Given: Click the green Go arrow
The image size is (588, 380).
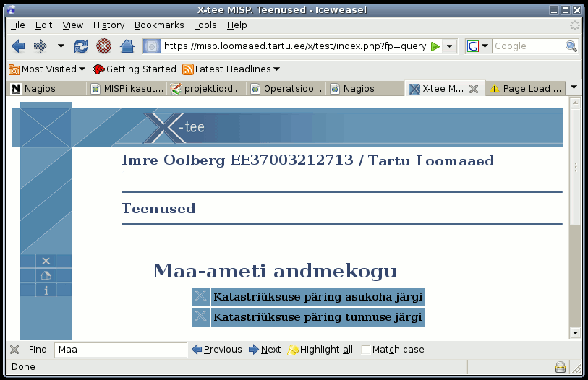Looking at the screenshot, I should tap(435, 46).
